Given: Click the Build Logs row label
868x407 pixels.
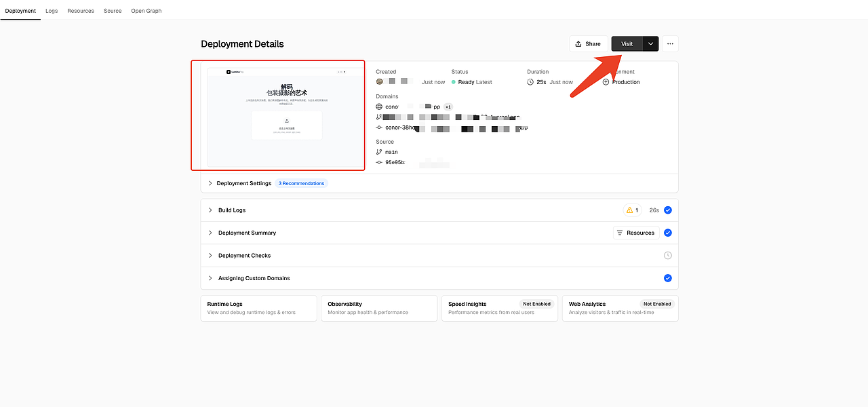Looking at the screenshot, I should pos(232,210).
